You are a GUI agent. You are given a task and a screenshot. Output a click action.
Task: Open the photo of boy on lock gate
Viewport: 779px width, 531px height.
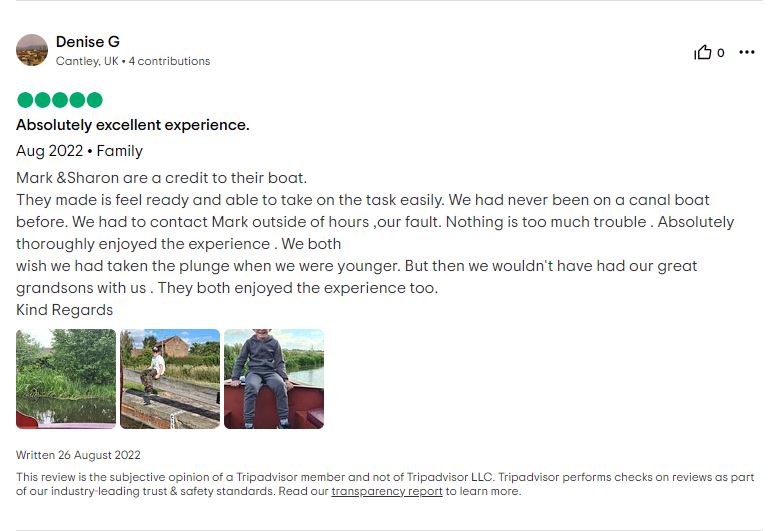(x=170, y=379)
